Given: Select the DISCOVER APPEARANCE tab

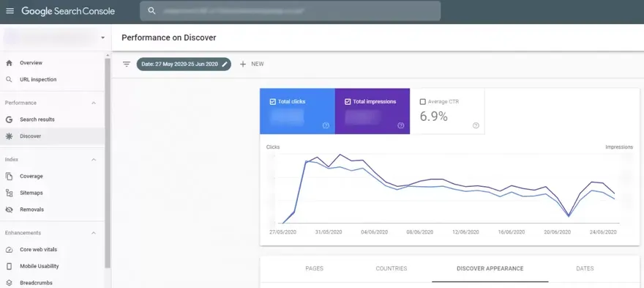Looking at the screenshot, I should (x=490, y=269).
